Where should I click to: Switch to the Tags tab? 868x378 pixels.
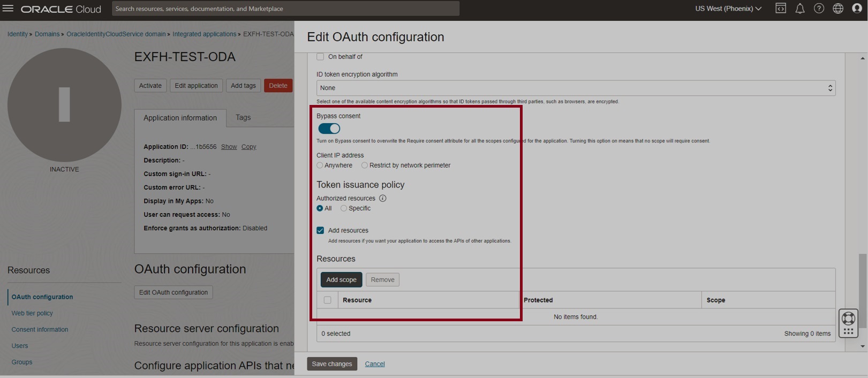pyautogui.click(x=243, y=117)
